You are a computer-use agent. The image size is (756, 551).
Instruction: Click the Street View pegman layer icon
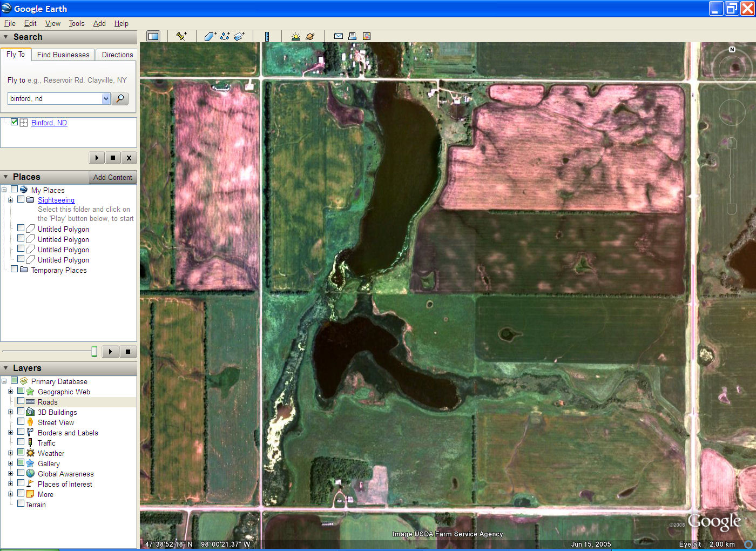[30, 422]
